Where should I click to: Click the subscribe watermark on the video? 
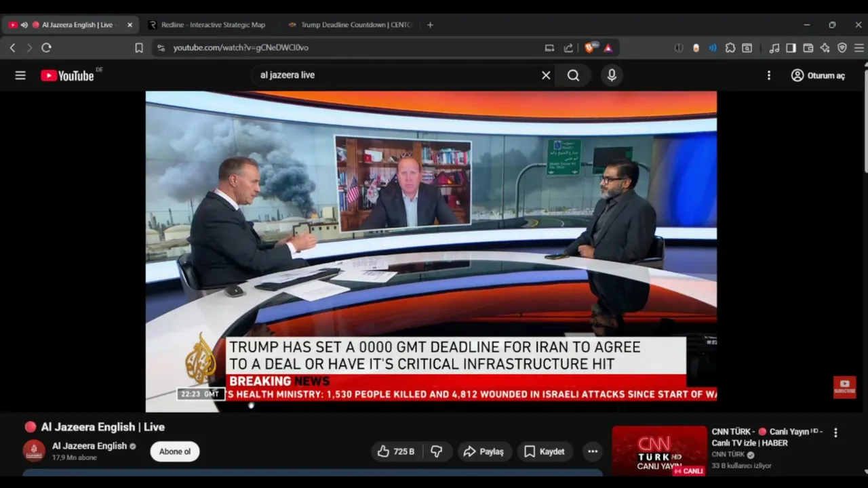tap(844, 387)
